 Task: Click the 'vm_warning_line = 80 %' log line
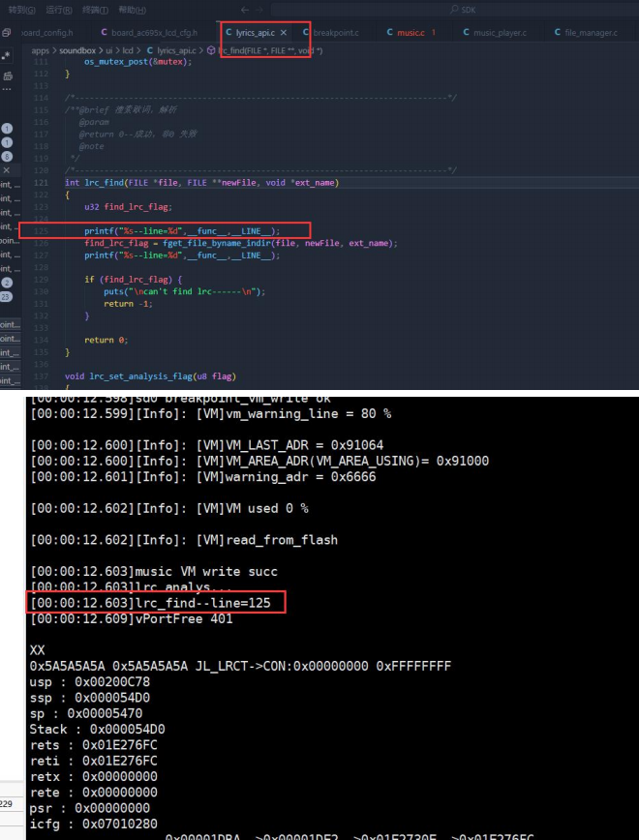(211, 413)
